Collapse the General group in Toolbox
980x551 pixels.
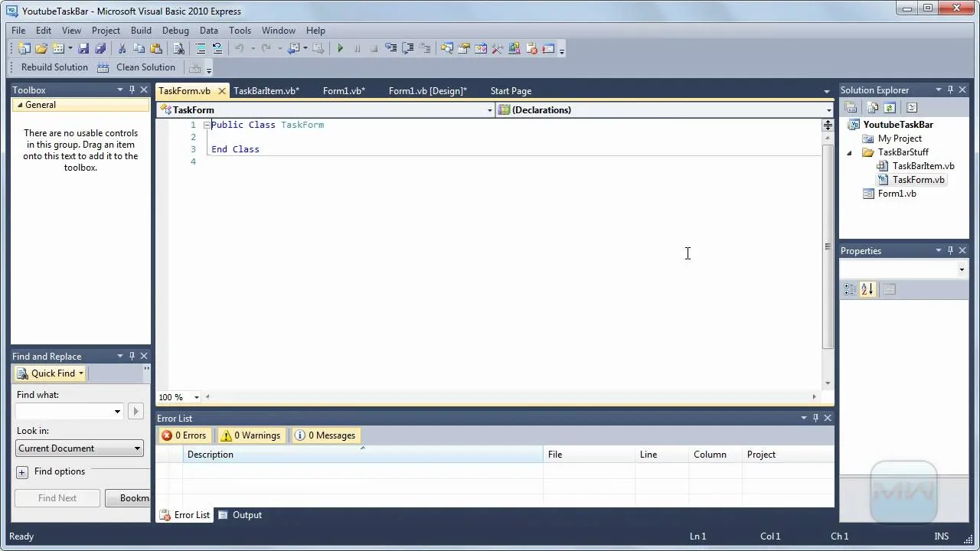pyautogui.click(x=20, y=105)
